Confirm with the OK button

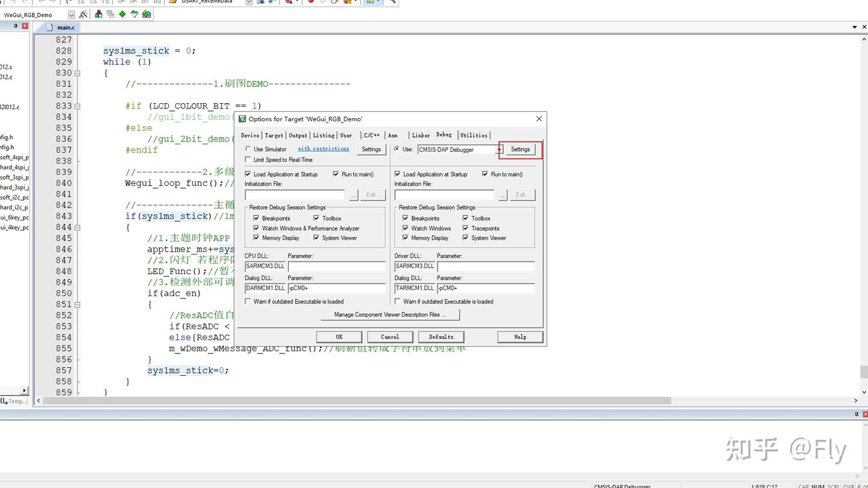tap(339, 337)
